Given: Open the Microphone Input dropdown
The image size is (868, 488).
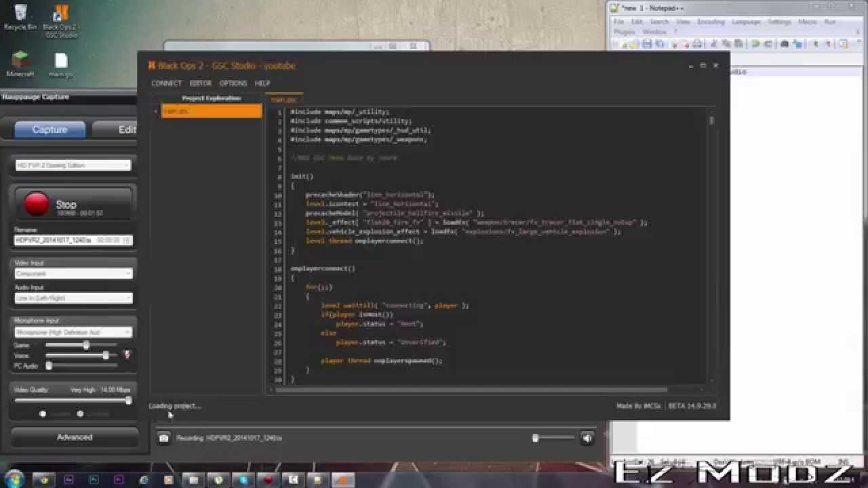Looking at the screenshot, I should coord(73,332).
